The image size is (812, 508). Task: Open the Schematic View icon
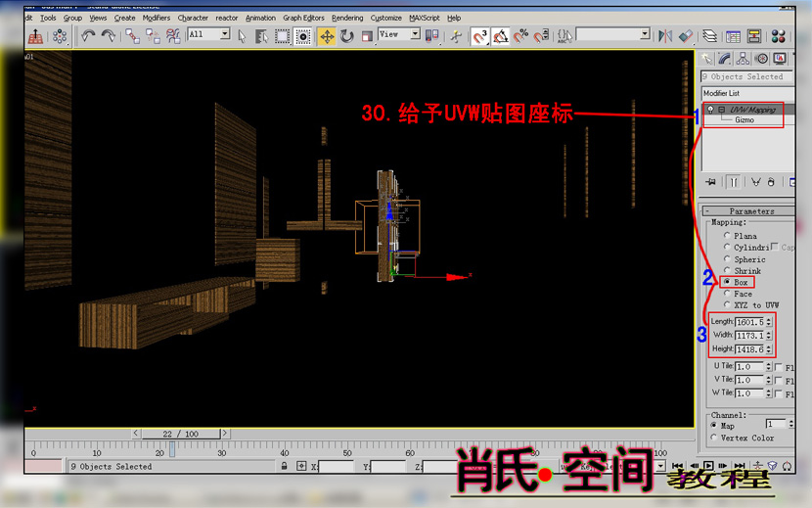coord(754,36)
